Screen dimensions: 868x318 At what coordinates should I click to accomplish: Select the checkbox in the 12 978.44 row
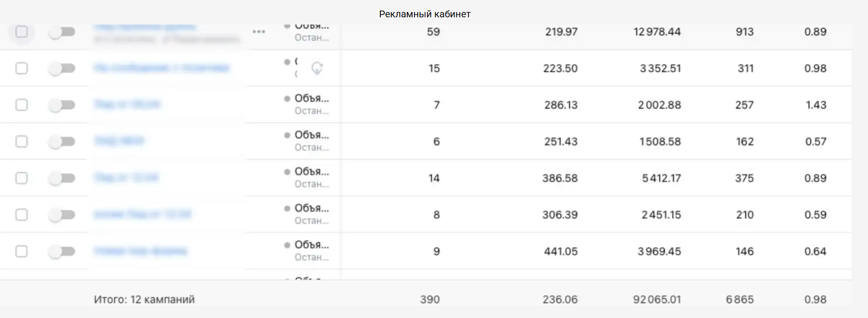22,32
